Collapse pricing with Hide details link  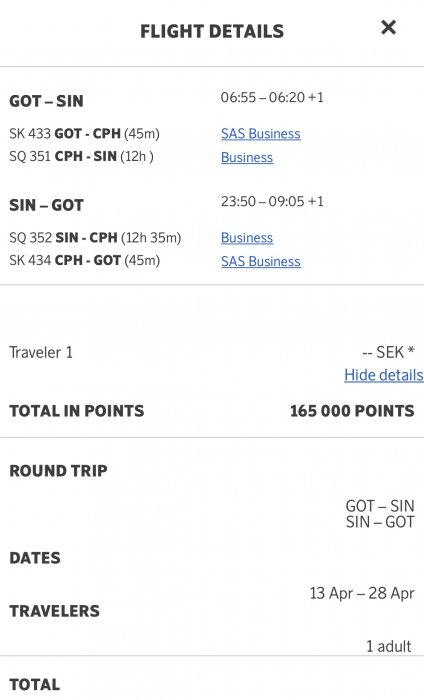pos(383,375)
